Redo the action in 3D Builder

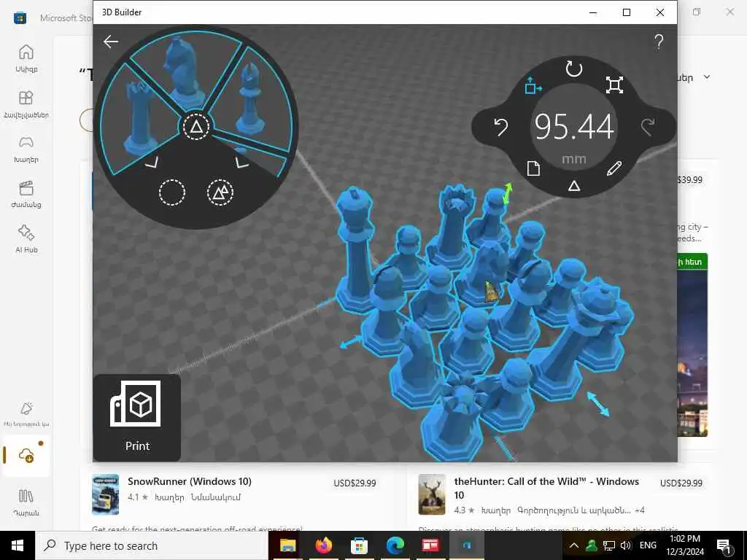pos(648,127)
